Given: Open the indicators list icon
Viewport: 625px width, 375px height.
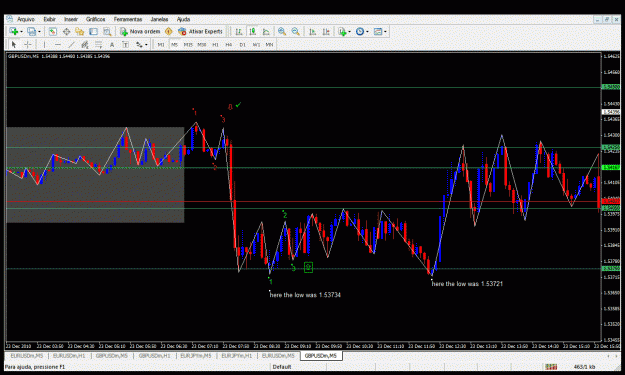Looking at the screenshot, I should 342,31.
